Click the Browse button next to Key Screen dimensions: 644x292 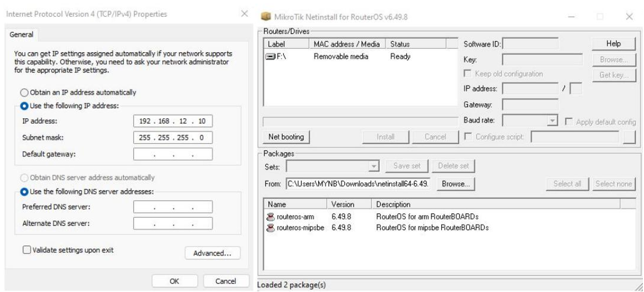coord(613,59)
